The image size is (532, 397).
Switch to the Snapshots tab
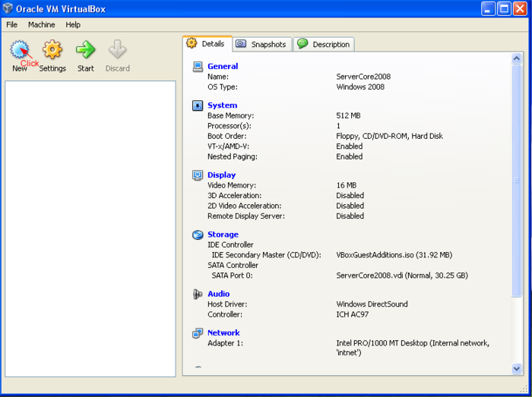pos(261,45)
